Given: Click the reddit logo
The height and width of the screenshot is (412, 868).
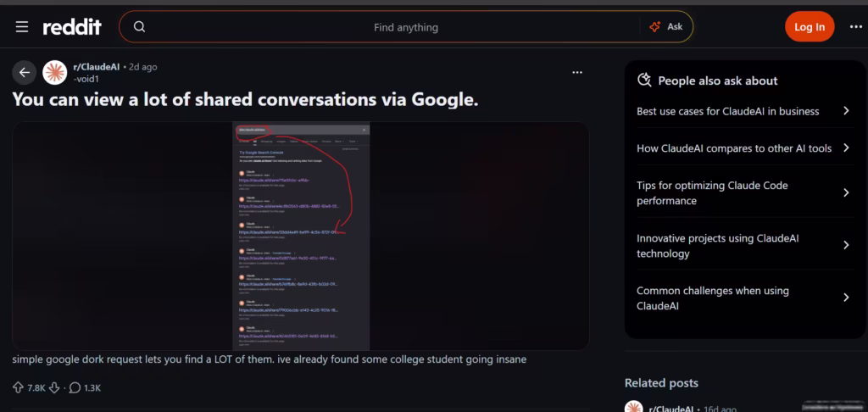Looking at the screenshot, I should click(72, 26).
